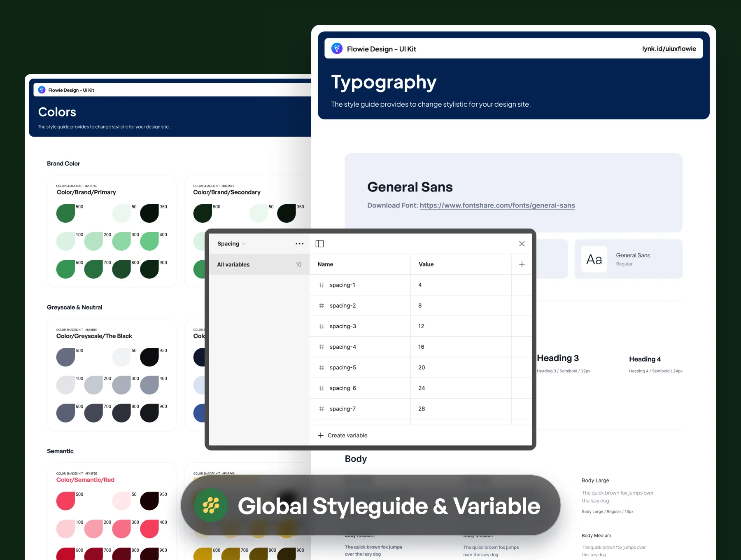Select the Heading 3 sample text

[x=558, y=358]
